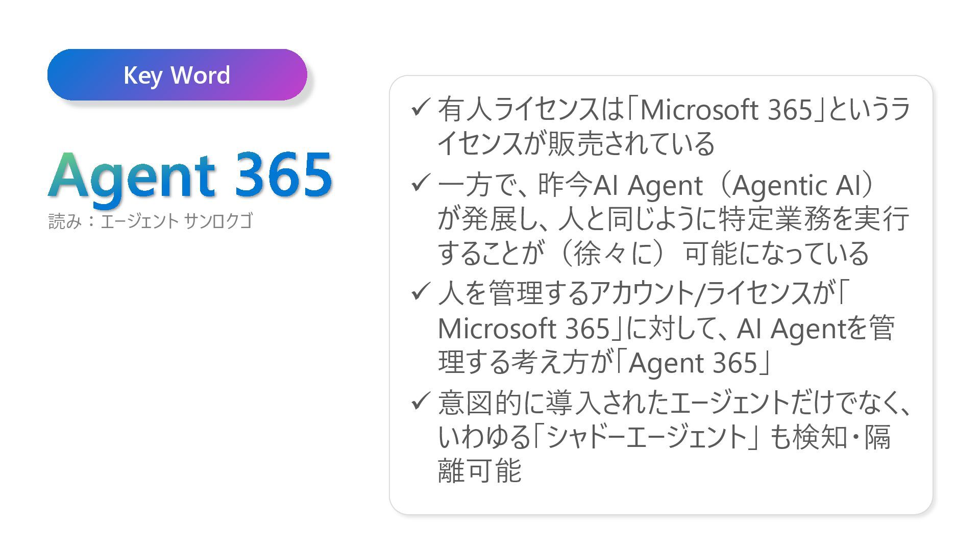Click the text が発展し、人と同じように特定業務を実行

pos(673,219)
